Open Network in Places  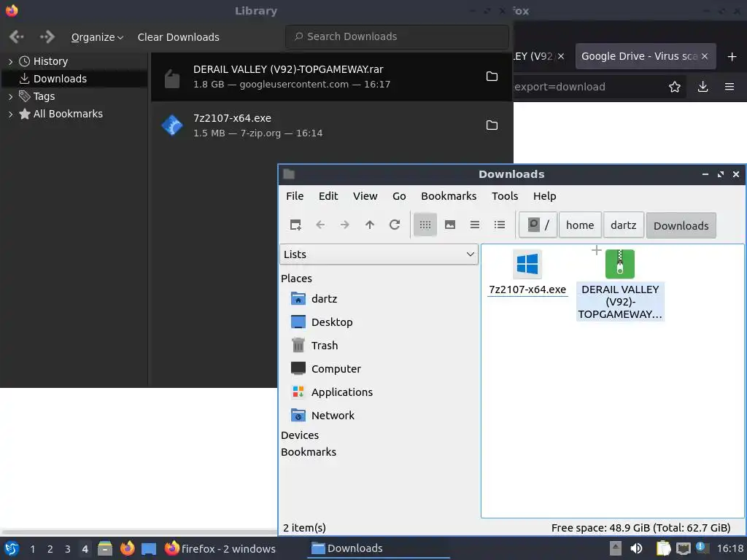tap(322, 415)
